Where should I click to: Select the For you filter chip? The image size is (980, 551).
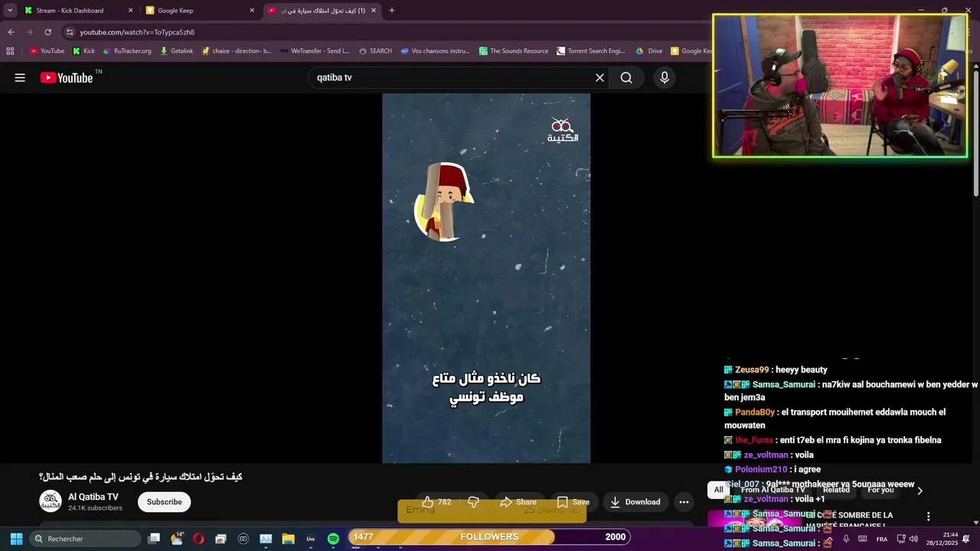(880, 490)
